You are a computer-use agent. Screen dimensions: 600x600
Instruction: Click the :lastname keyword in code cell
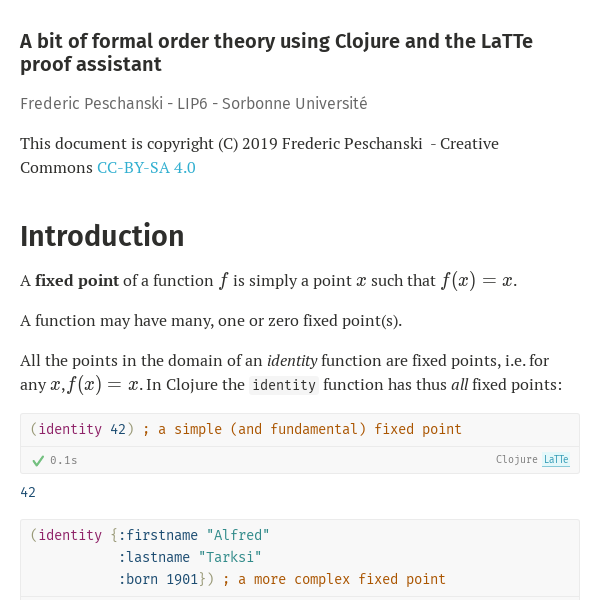[x=154, y=557]
